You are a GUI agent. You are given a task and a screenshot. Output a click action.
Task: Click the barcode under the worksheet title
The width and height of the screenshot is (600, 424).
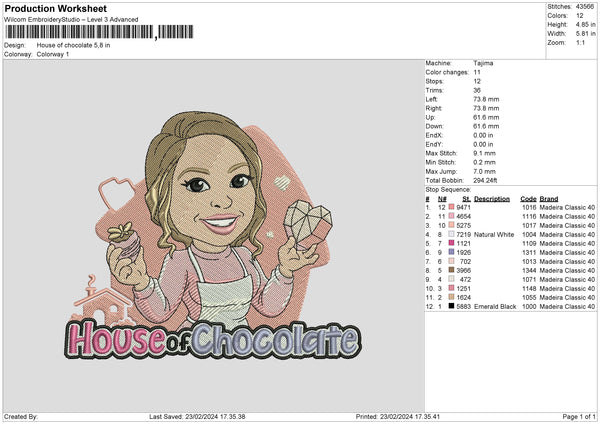[99, 32]
